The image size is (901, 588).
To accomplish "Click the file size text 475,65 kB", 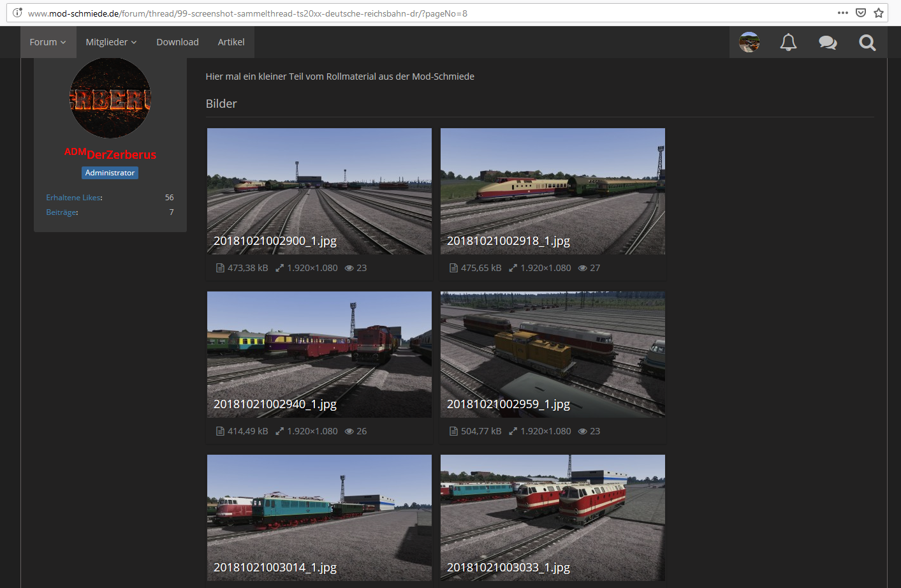I will point(481,268).
